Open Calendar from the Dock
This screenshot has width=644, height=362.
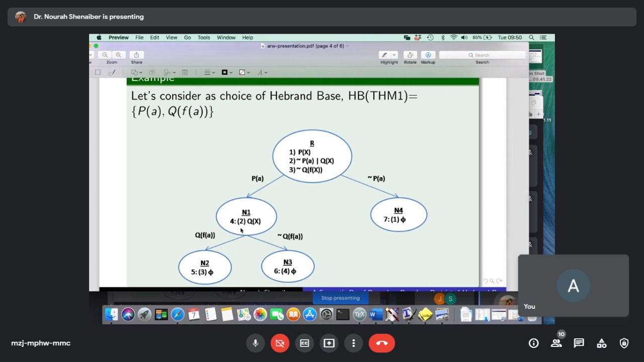tap(194, 314)
